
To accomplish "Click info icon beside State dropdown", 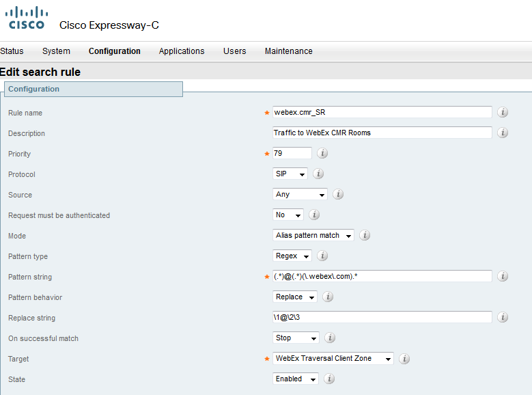I will 329,379.
